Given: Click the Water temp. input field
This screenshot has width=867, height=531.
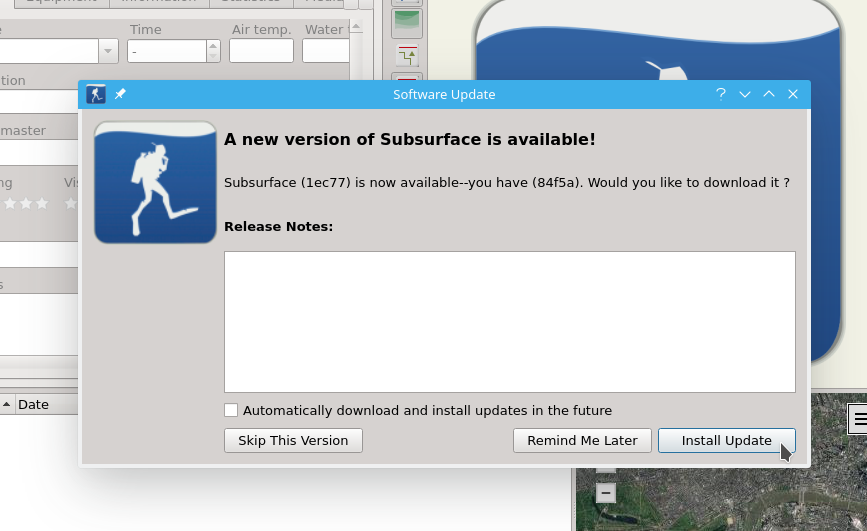Looking at the screenshot, I should pyautogui.click(x=326, y=51).
